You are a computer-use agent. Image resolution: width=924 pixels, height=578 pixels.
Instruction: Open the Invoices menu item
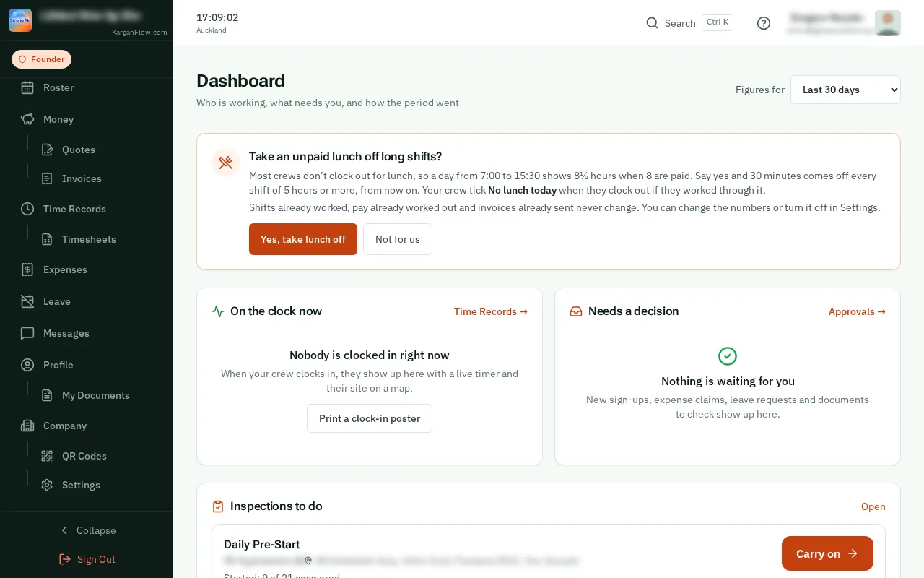tap(82, 178)
